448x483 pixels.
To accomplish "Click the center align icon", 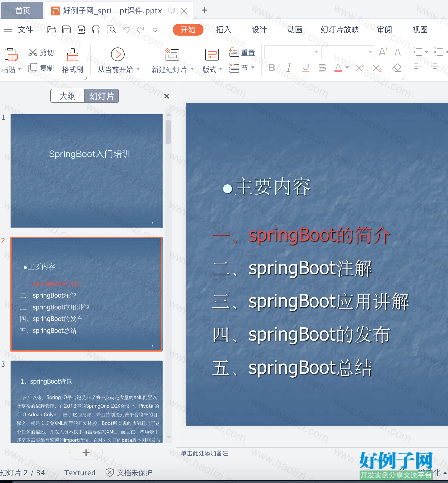I will (x=435, y=68).
